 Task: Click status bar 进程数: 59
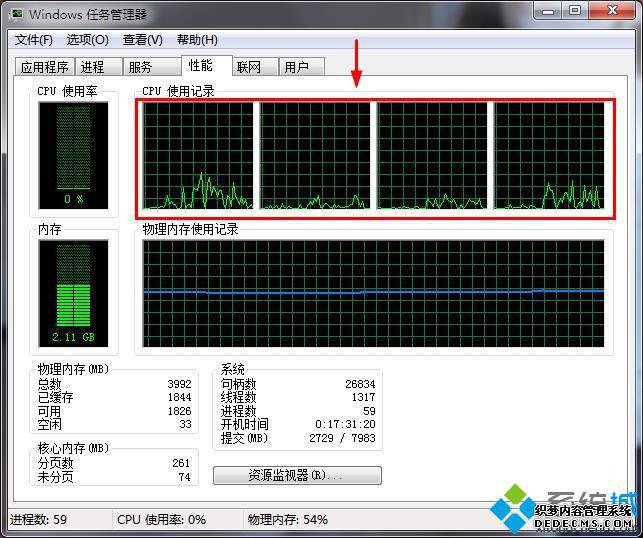click(38, 520)
